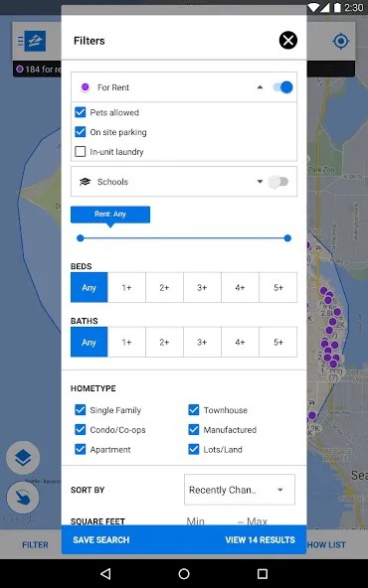Select 3+ in the Baths row
368x588 pixels.
click(203, 342)
